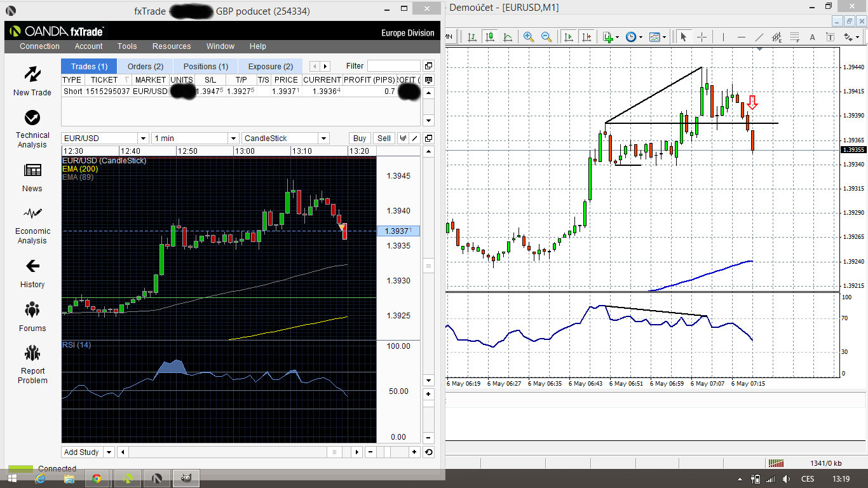The width and height of the screenshot is (868, 488).
Task: Click the chart zoom minus button
Action: 370,452
